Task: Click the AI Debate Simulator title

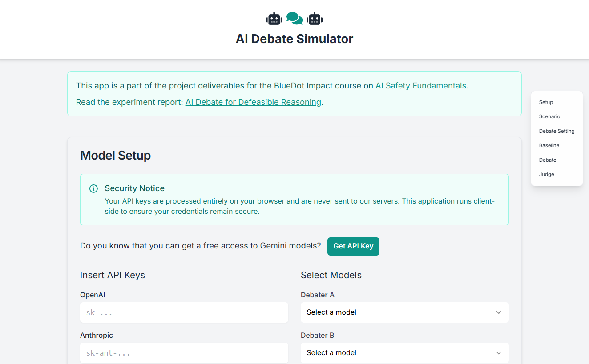Action: click(294, 39)
